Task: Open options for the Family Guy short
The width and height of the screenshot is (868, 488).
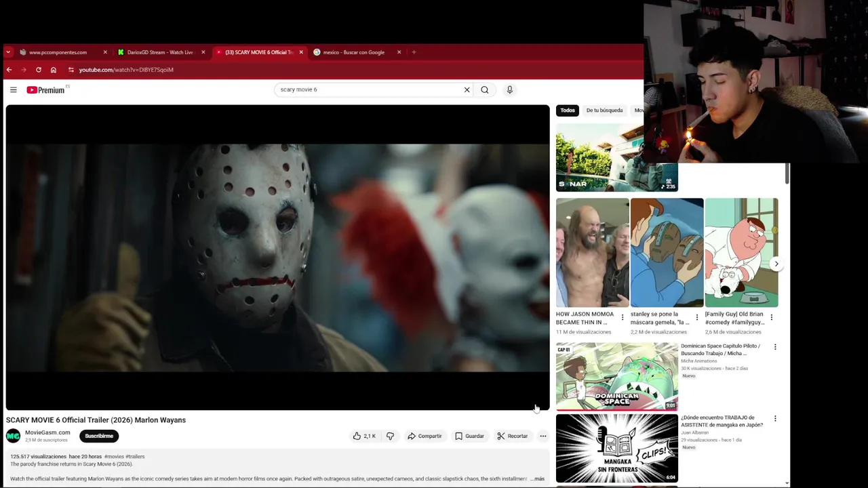Action: tap(771, 317)
